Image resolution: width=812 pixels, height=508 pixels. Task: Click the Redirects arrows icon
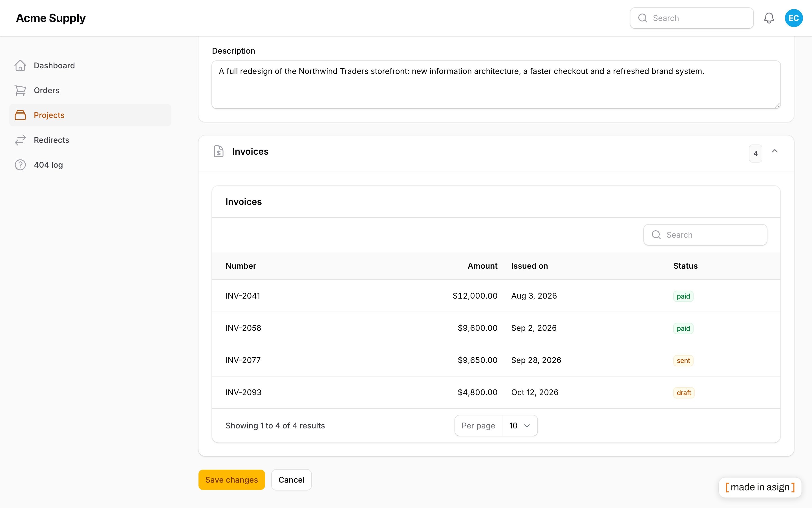point(20,140)
